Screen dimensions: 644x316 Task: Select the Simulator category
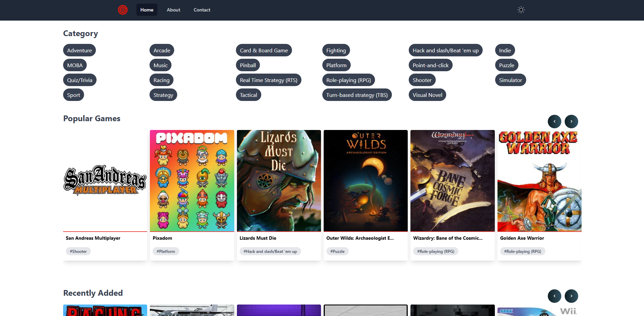(510, 80)
